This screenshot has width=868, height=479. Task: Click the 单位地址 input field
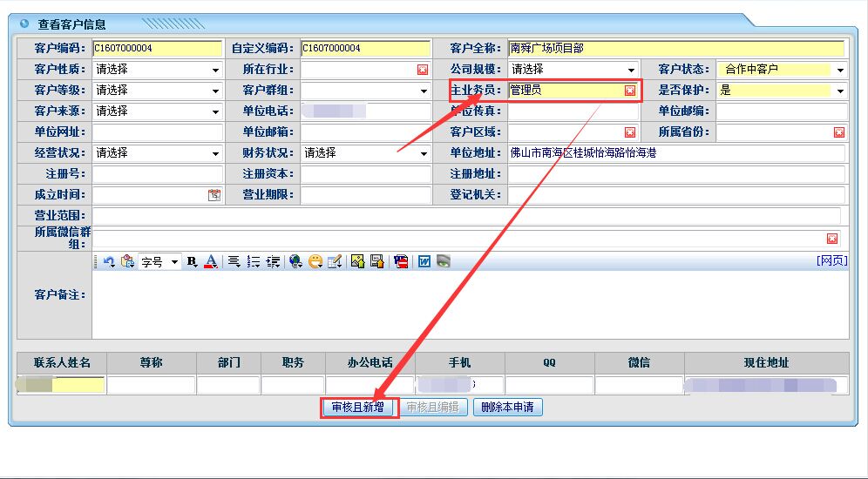pos(675,153)
